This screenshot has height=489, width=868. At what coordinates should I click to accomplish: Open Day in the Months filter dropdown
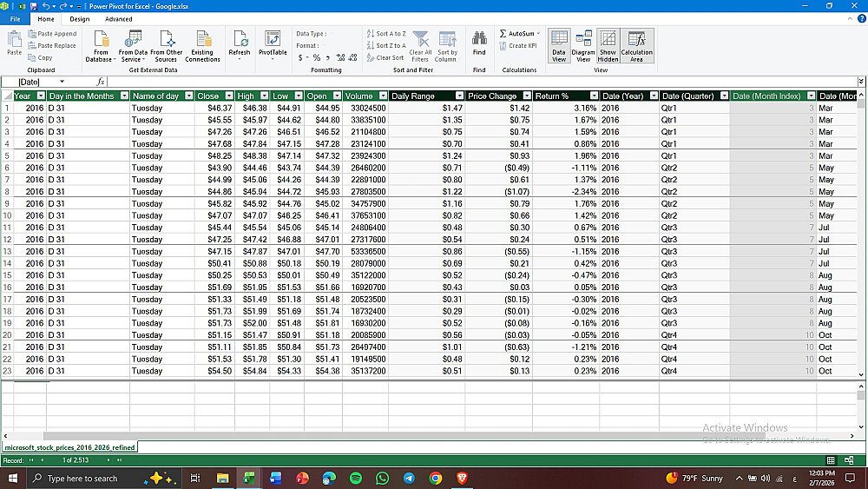pyautogui.click(x=124, y=96)
